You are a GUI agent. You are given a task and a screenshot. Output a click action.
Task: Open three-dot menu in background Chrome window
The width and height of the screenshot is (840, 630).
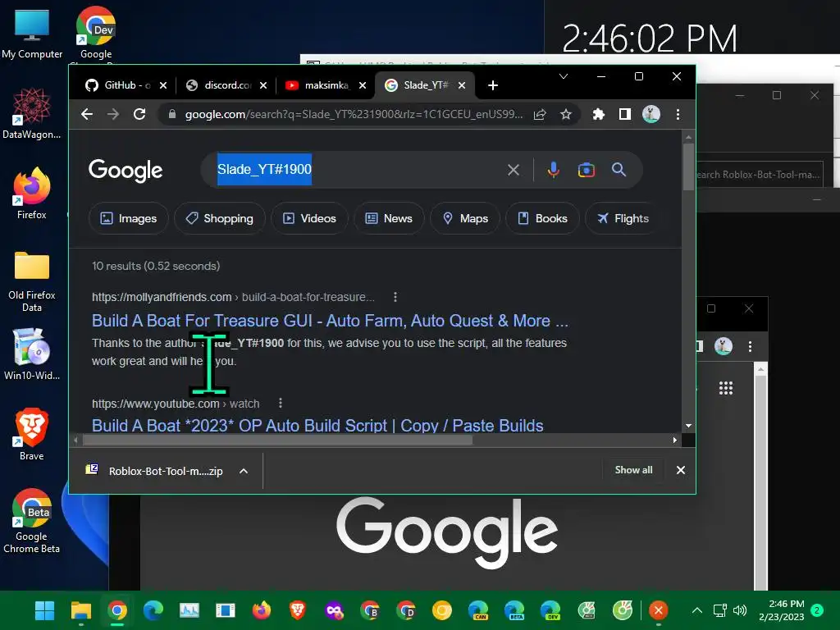[x=750, y=346]
